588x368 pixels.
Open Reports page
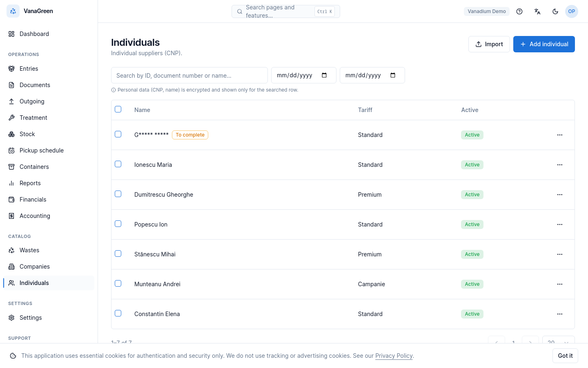tap(49, 183)
